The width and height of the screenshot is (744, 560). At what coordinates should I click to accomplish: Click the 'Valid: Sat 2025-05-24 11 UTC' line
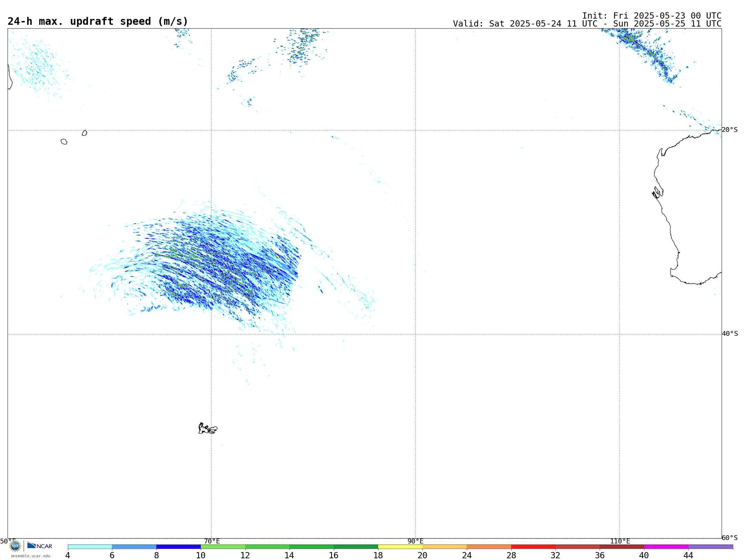click(x=587, y=24)
